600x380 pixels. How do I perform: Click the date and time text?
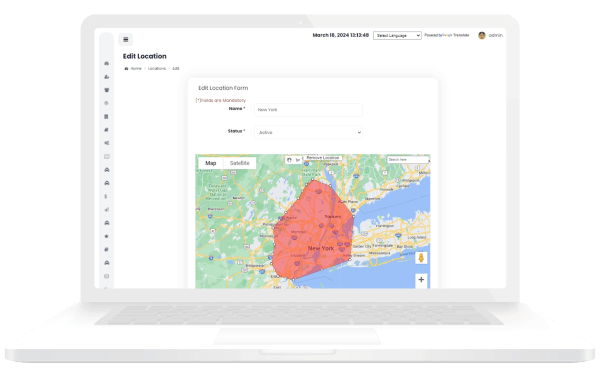341,35
